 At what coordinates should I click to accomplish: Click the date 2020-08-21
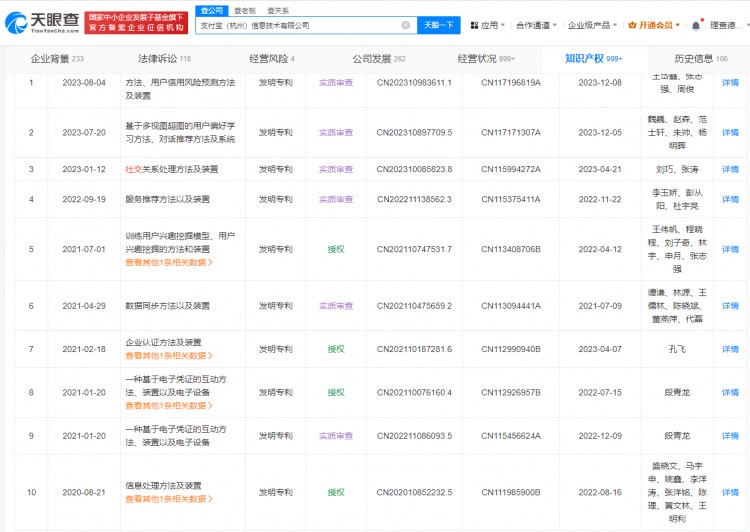pos(84,492)
